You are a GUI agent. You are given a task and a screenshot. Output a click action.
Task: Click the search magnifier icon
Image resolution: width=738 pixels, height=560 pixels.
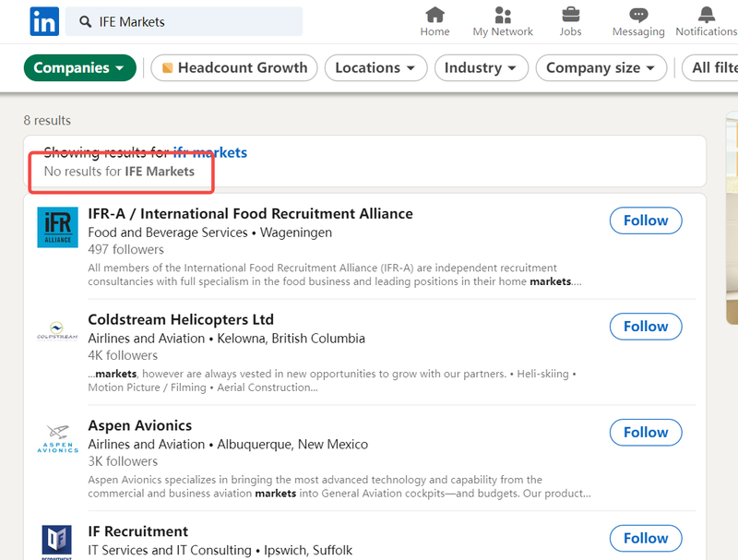(85, 21)
